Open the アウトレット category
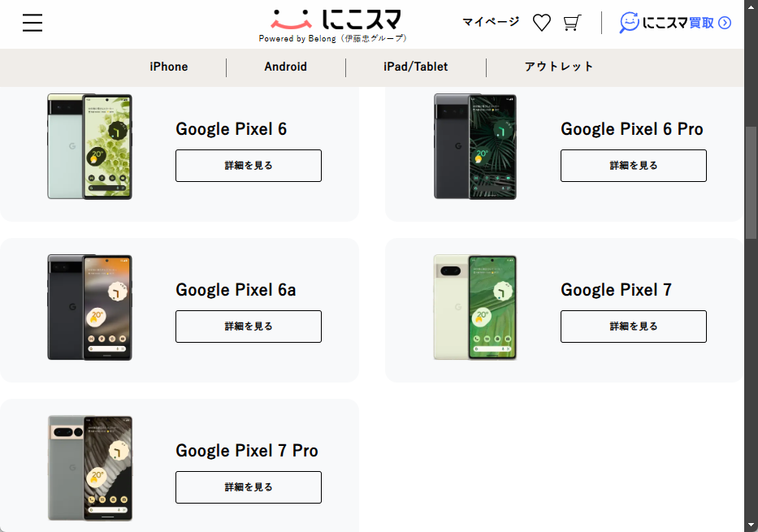Image resolution: width=758 pixels, height=532 pixels. tap(557, 67)
